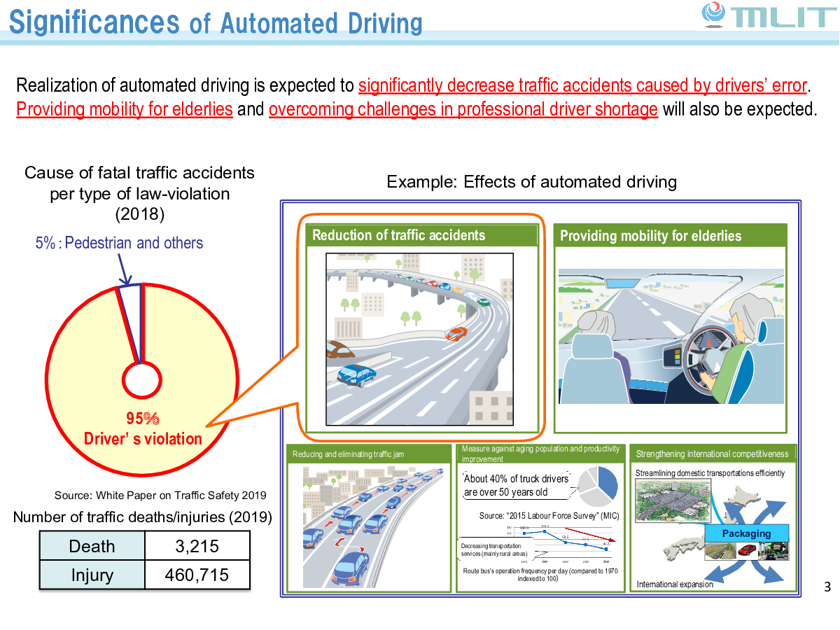Click the 'Death' table cell
Screen dimensions: 840x630
[92, 546]
